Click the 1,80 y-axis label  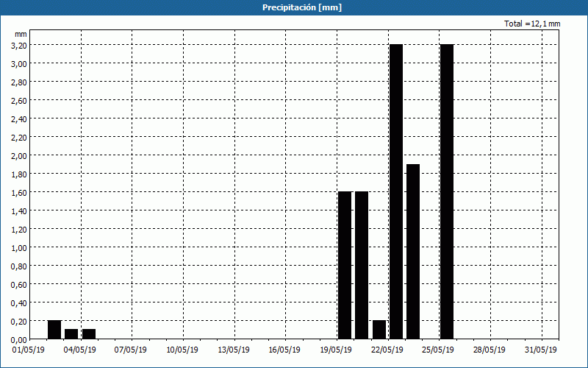tap(19, 174)
